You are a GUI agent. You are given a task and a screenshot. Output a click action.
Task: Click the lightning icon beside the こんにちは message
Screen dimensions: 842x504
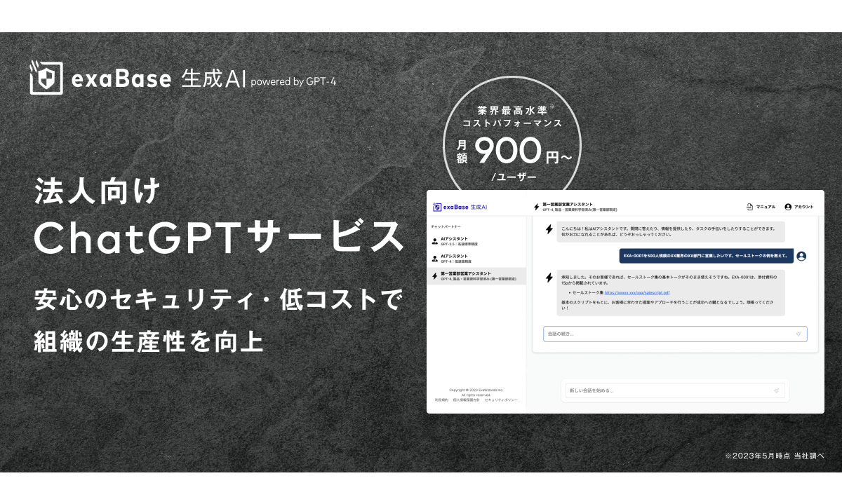coord(549,229)
